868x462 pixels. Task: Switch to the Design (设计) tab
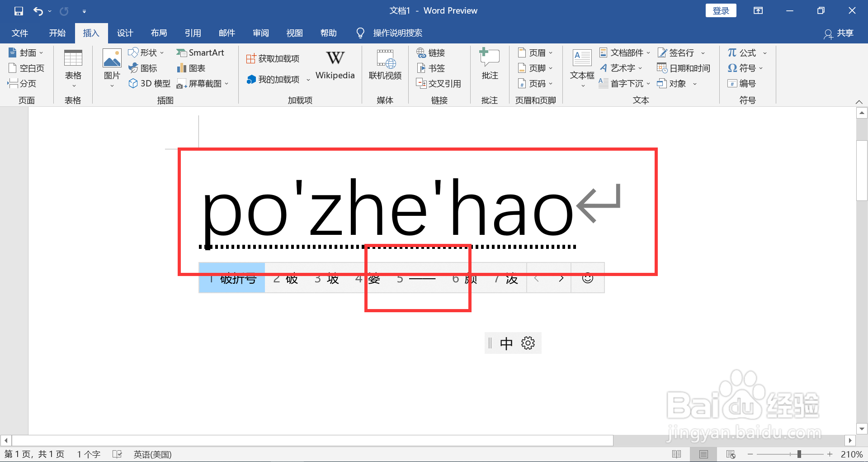point(125,33)
